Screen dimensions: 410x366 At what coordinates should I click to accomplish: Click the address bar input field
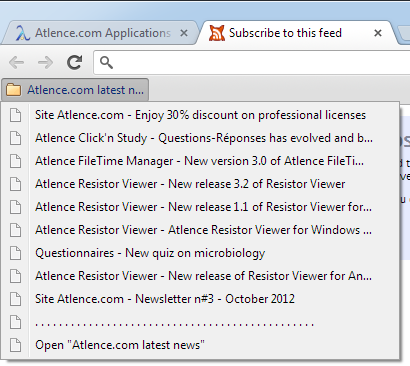coord(252,62)
